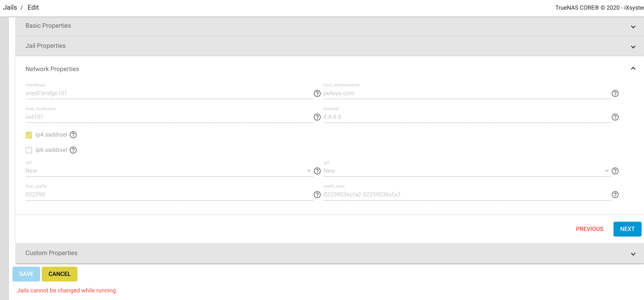Enable the ip6.saddrsel checkbox
Image resolution: width=644 pixels, height=300 pixels.
pos(29,150)
